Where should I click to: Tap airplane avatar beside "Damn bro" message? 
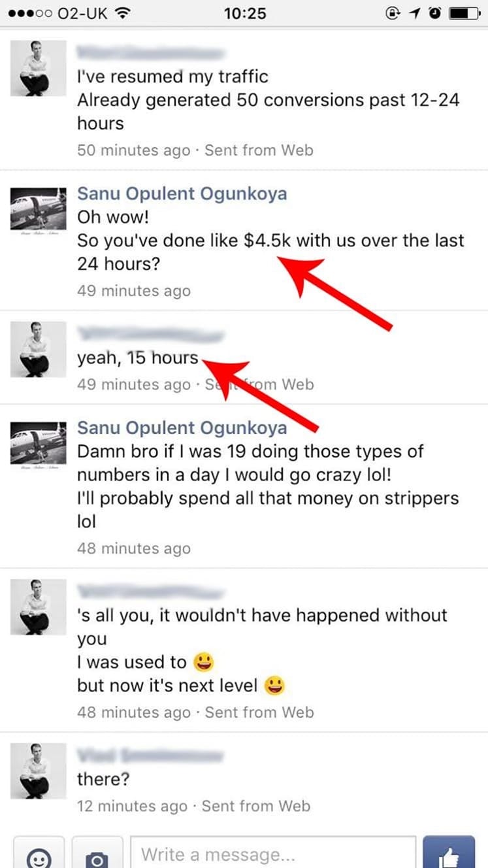click(x=39, y=444)
